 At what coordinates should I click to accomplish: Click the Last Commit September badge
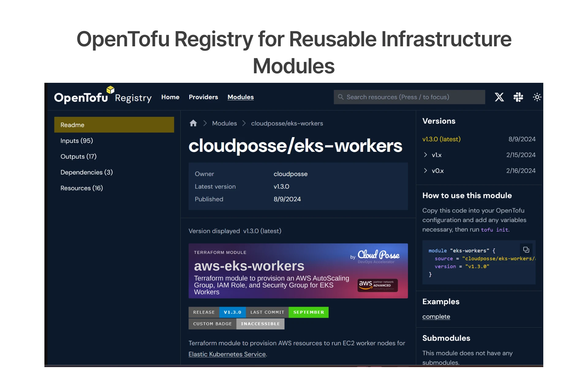pyautogui.click(x=287, y=312)
